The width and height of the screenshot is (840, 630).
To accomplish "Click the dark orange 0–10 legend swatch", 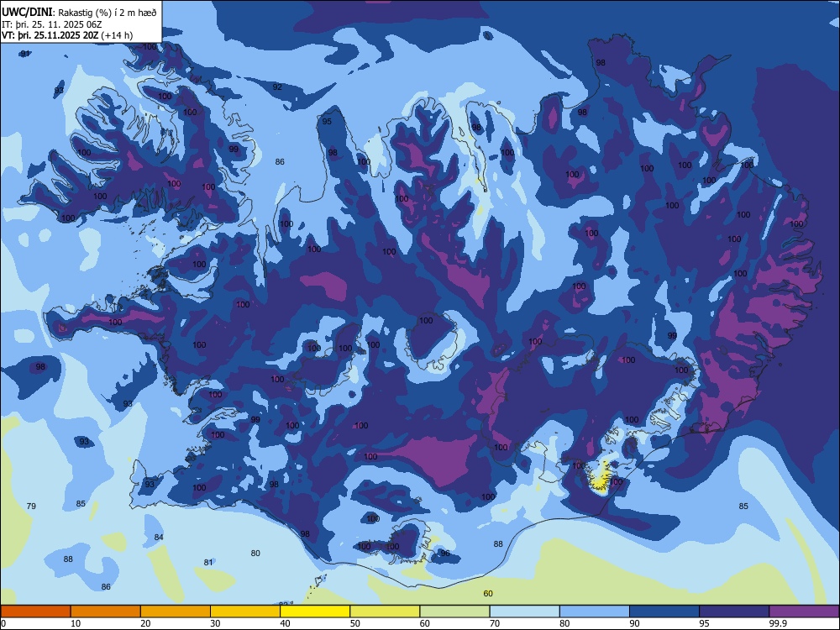I will [x=35, y=612].
